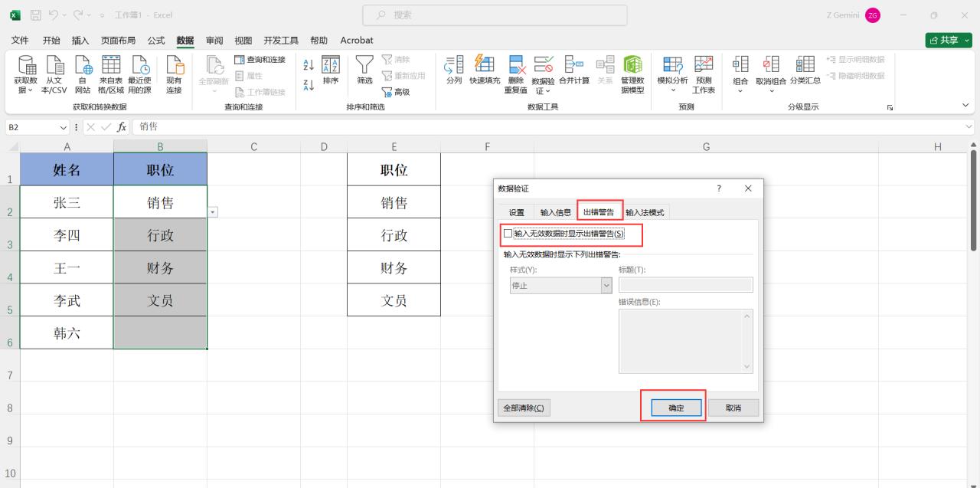This screenshot has width=980, height=488.
Task: Collapse the ribbon with the chevron
Action: click(x=965, y=106)
